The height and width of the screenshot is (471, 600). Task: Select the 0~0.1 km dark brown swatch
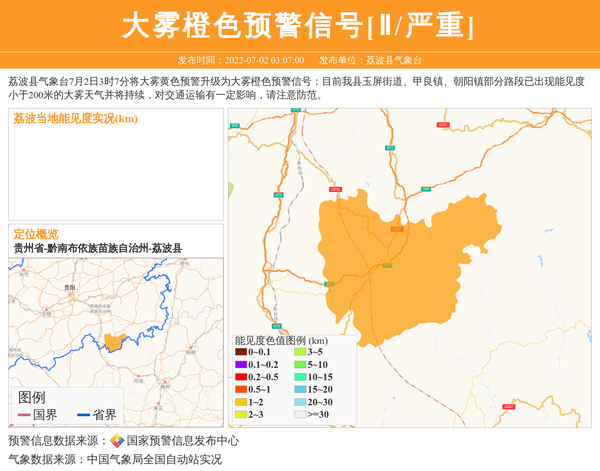click(241, 352)
